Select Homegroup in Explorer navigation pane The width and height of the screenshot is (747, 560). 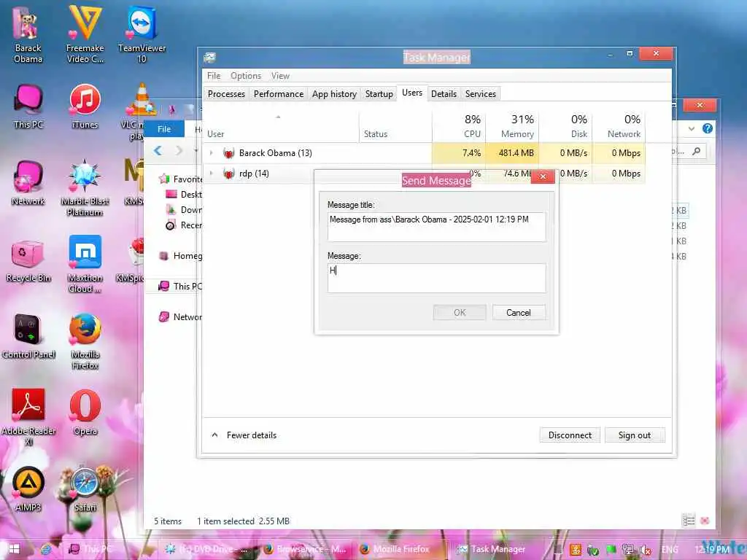click(x=181, y=256)
